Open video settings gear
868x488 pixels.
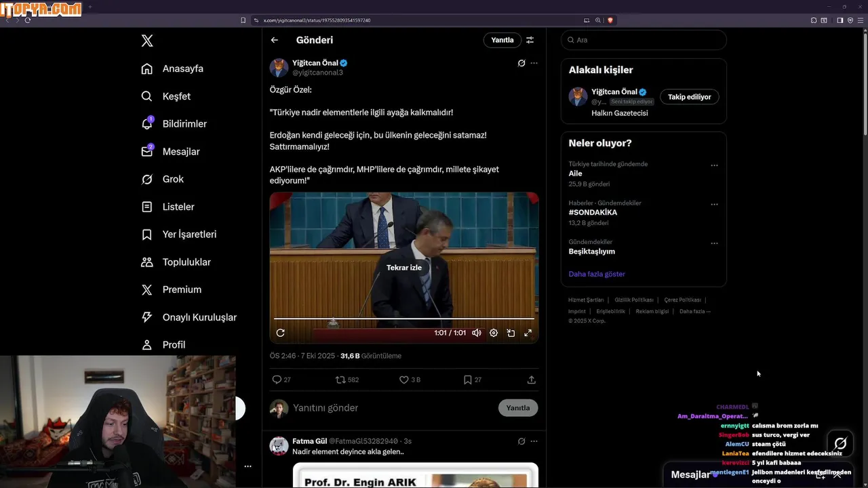click(x=494, y=333)
